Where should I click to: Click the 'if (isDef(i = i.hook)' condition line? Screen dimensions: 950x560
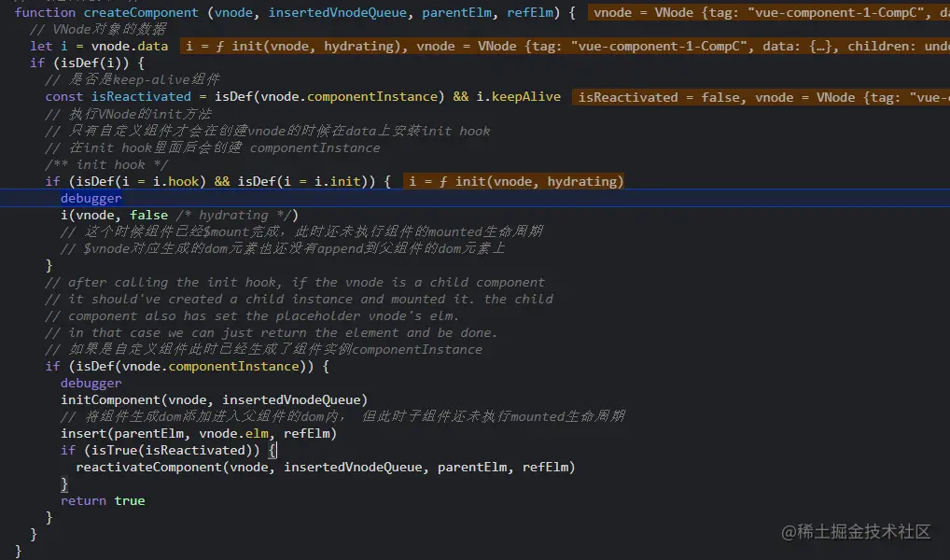coord(218,181)
